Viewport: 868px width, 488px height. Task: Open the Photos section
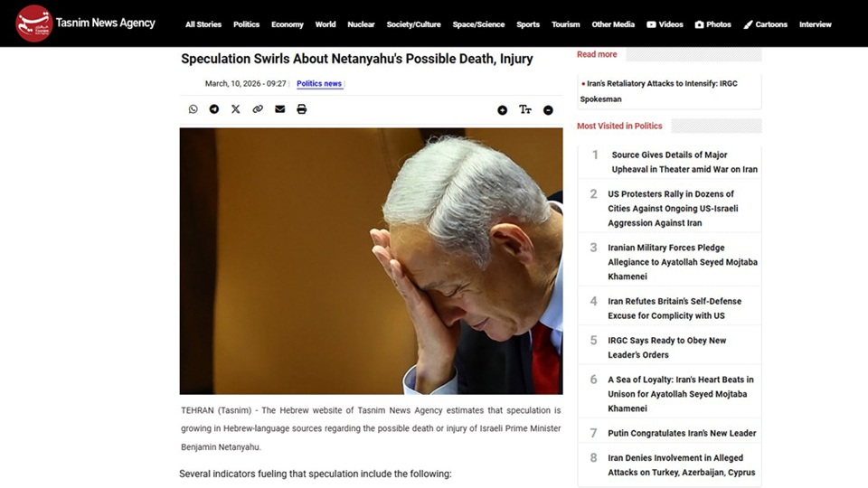[x=712, y=24]
